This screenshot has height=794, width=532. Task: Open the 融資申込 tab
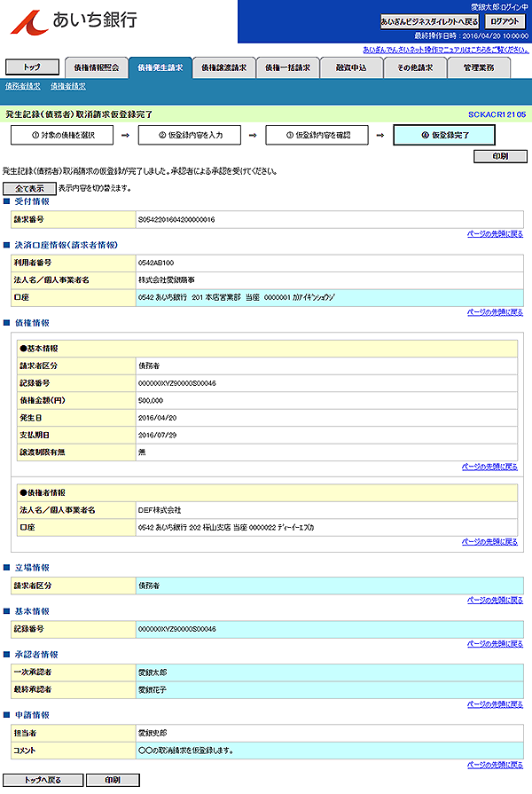click(x=351, y=67)
